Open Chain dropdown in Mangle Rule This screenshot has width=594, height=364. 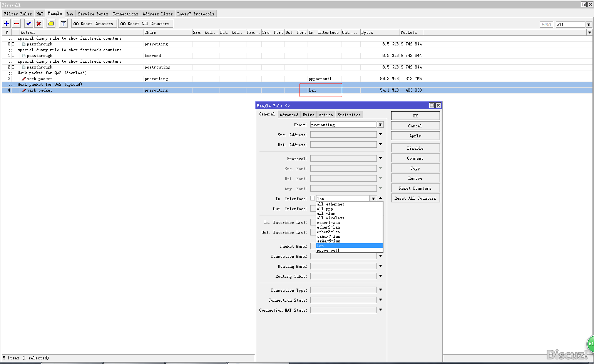point(380,125)
